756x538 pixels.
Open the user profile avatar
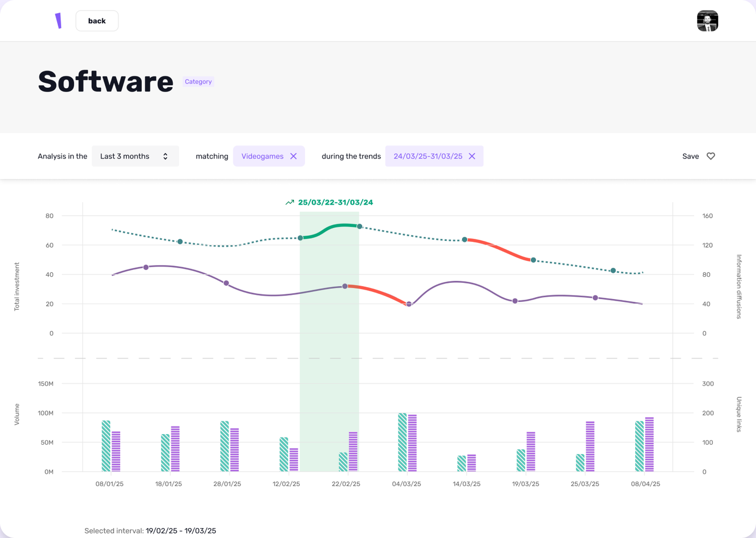click(707, 21)
